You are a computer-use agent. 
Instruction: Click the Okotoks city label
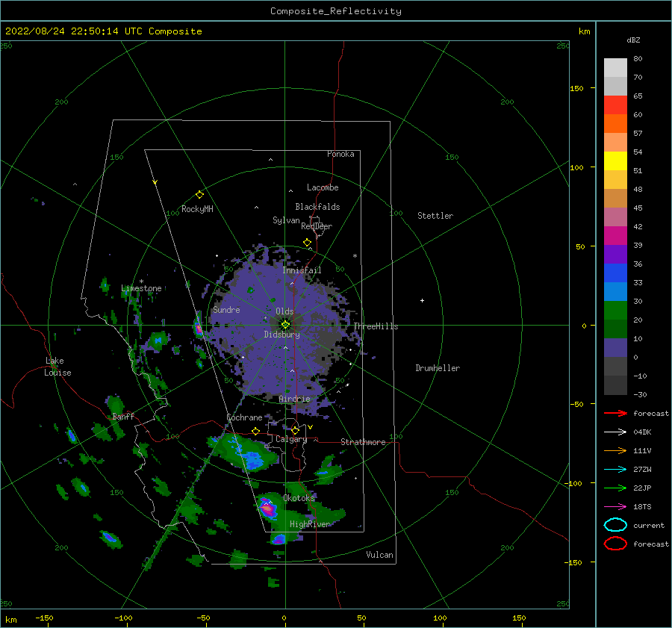tap(299, 497)
